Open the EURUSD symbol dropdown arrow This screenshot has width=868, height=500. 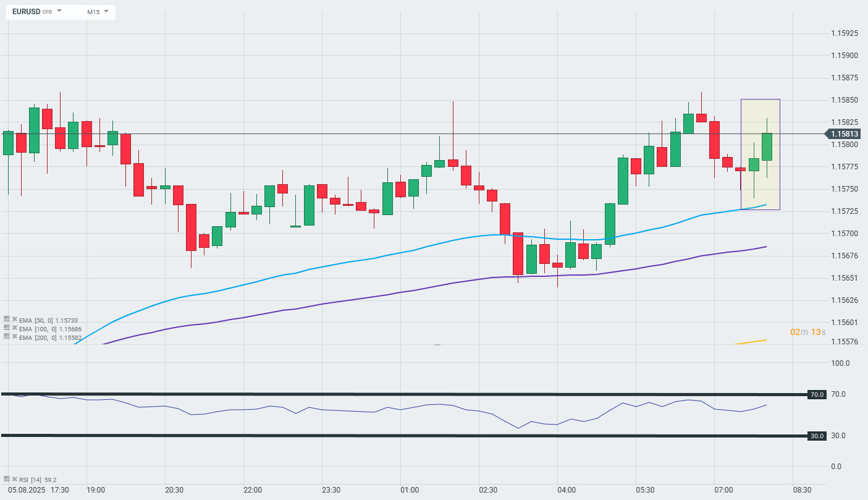click(x=59, y=11)
